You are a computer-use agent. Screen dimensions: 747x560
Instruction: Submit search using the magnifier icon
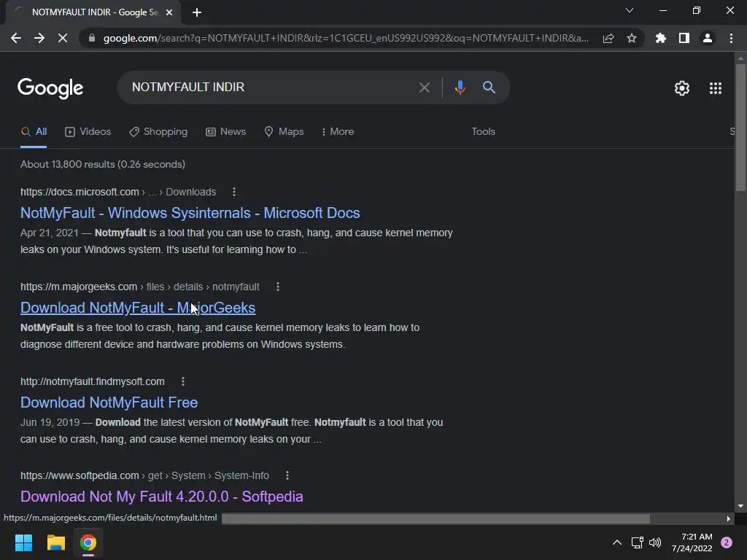click(x=489, y=87)
